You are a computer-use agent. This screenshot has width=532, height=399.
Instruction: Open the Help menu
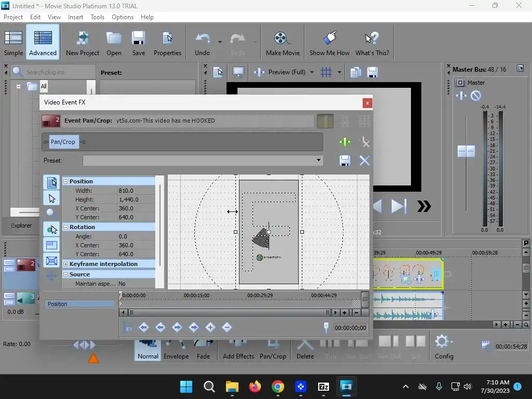(147, 17)
